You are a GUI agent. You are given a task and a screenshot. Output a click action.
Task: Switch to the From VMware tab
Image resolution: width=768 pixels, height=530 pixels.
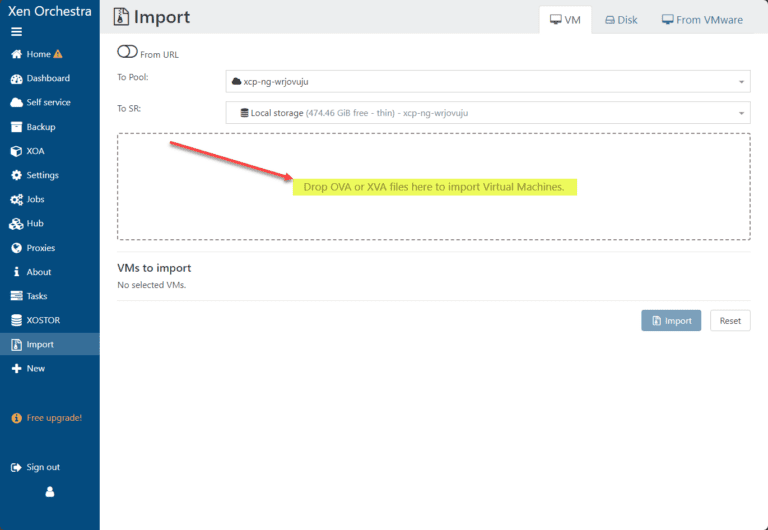(702, 20)
